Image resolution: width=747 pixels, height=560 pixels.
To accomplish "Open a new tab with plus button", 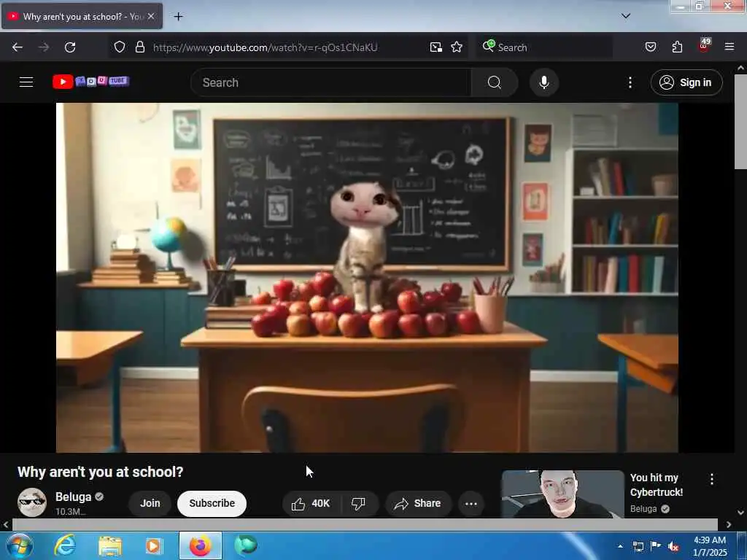I will coord(178,17).
